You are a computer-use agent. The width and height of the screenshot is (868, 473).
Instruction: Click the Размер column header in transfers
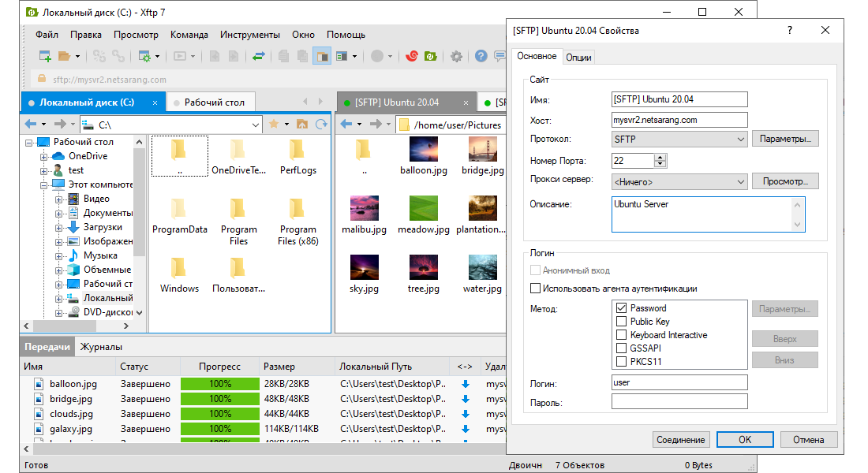point(297,367)
